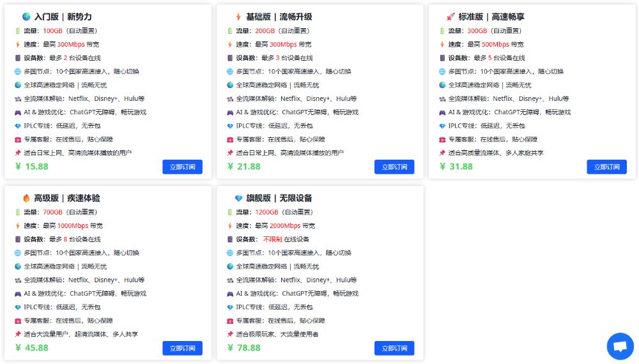Click the globe icon beside 入门版 title
The image size is (639, 364).
click(x=26, y=17)
